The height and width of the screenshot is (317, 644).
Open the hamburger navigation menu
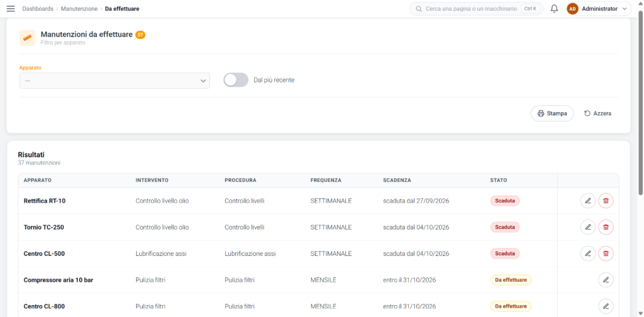click(11, 9)
